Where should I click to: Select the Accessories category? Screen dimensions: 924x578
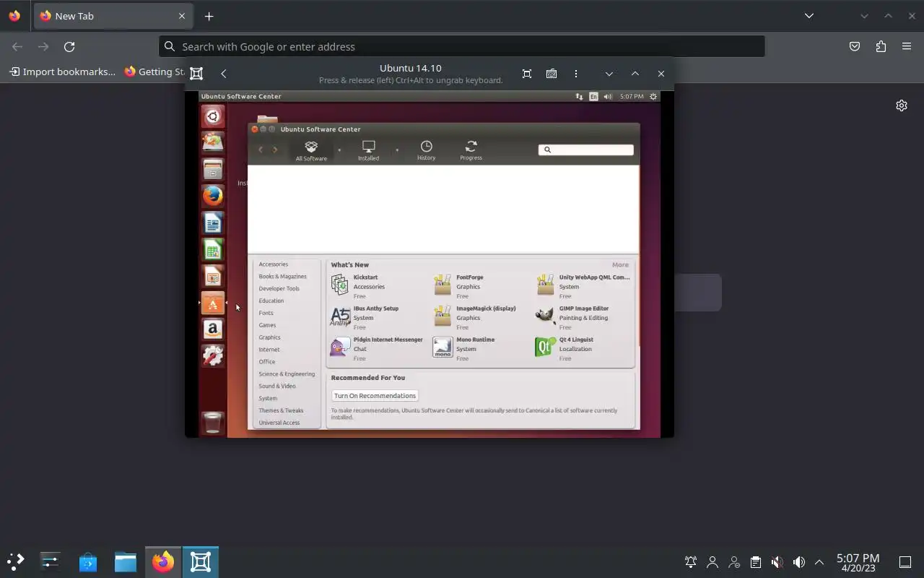(274, 264)
